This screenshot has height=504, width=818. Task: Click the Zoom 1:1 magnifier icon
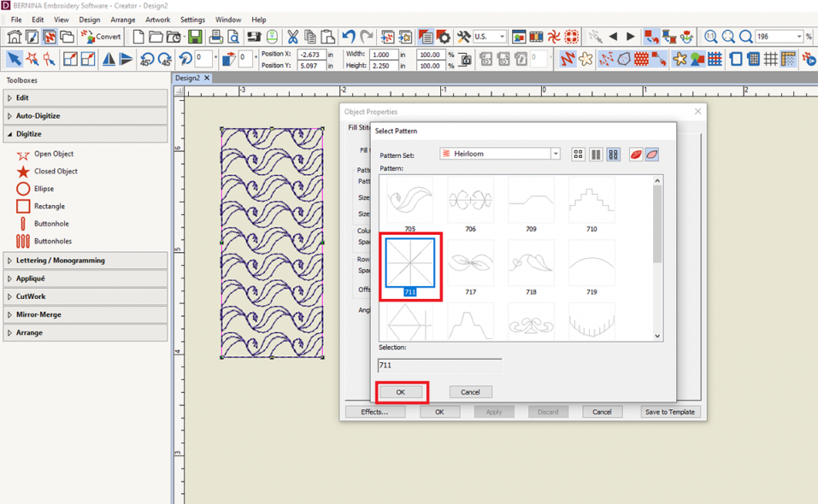(711, 38)
